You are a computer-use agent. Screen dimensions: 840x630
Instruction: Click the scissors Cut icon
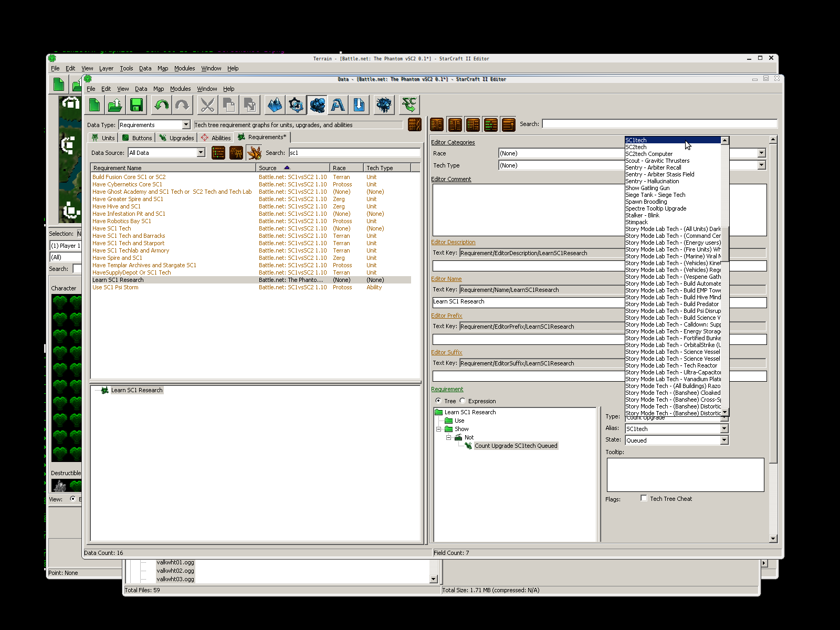(x=207, y=106)
